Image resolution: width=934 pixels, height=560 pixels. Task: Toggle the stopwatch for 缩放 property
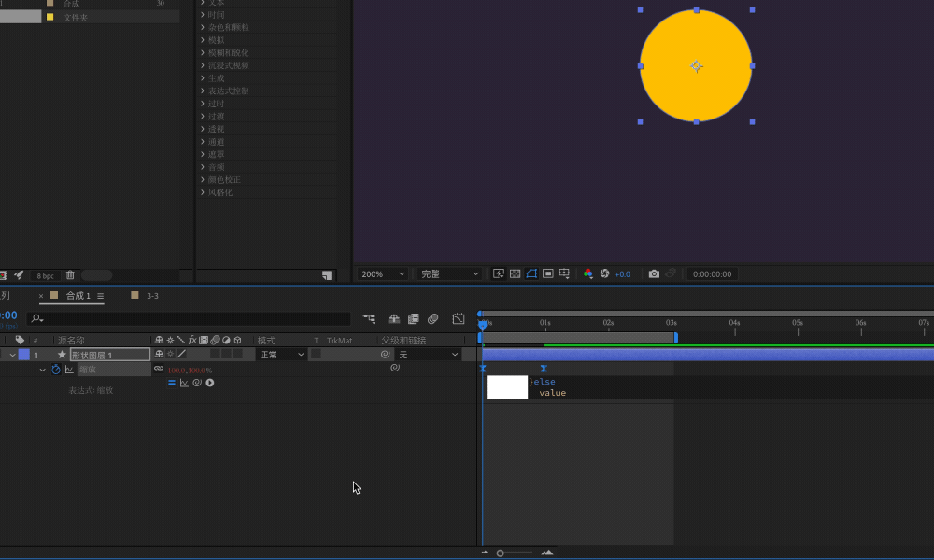coord(56,369)
